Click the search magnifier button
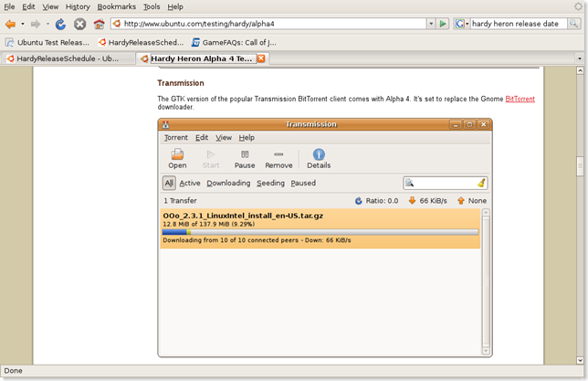Viewport: 588px width, 381px height. click(x=573, y=24)
